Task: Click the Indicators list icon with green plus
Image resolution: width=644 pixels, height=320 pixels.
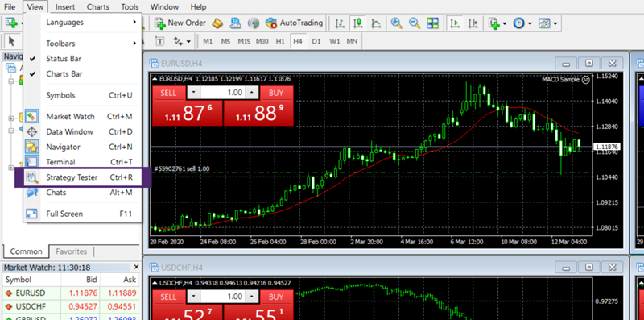Action: (494, 23)
